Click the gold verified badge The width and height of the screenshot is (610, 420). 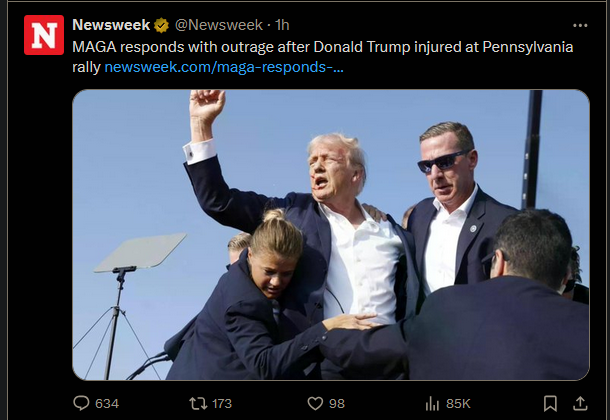click(x=161, y=26)
